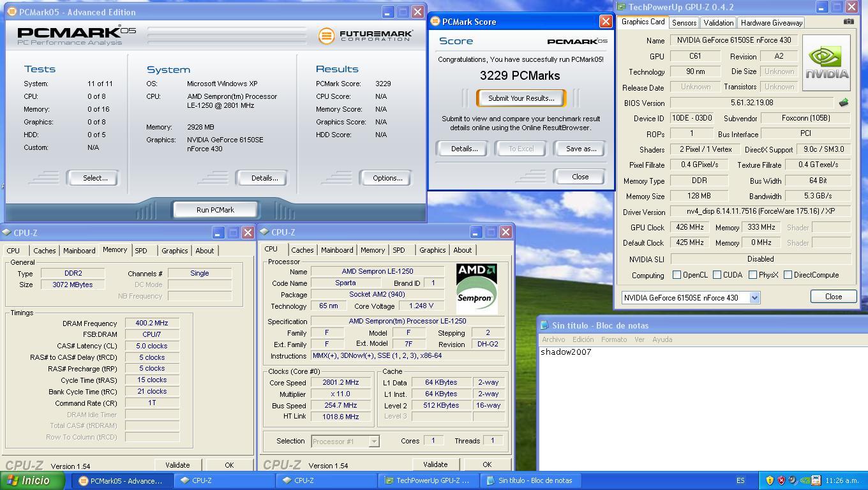Open About tab in left CPU-Z window
This screenshot has height=490, width=868.
point(204,251)
